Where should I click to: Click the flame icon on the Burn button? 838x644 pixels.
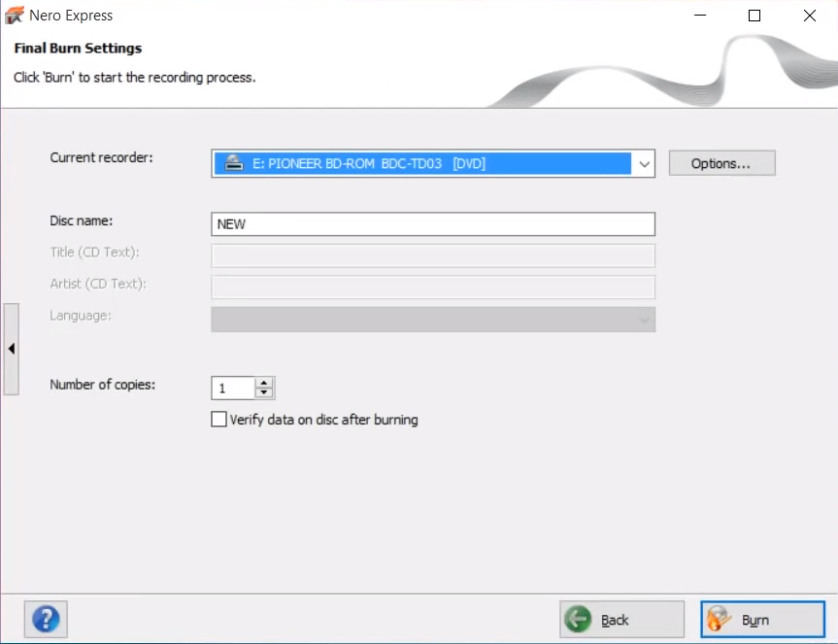tap(720, 619)
